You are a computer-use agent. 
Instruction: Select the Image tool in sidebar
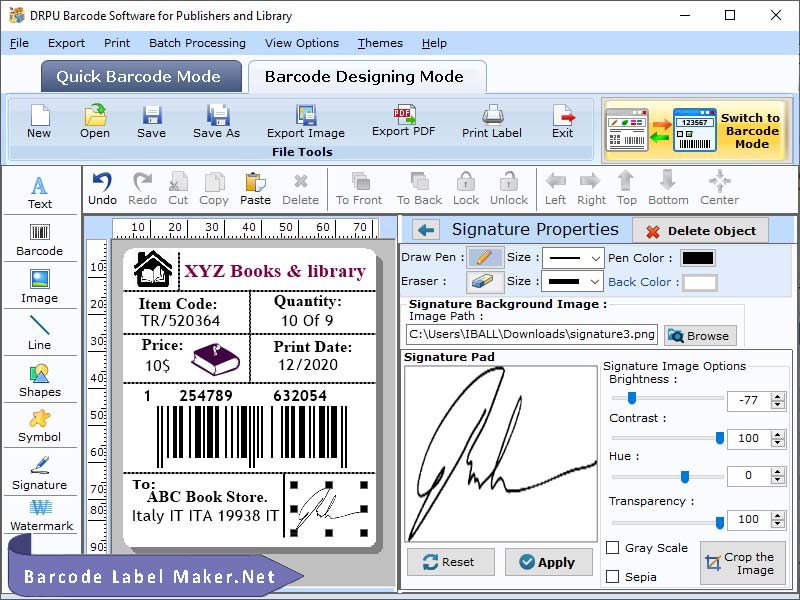coord(40,287)
